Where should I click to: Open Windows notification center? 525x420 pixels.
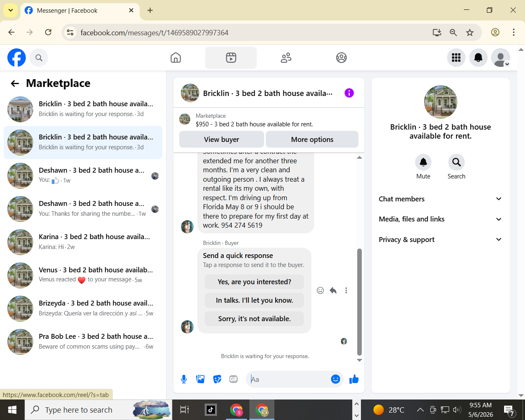click(509, 410)
